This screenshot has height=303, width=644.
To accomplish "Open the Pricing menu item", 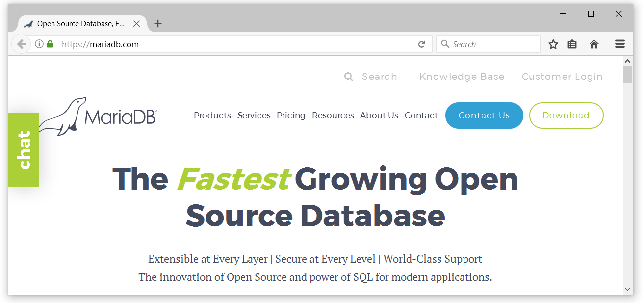I will tap(291, 115).
